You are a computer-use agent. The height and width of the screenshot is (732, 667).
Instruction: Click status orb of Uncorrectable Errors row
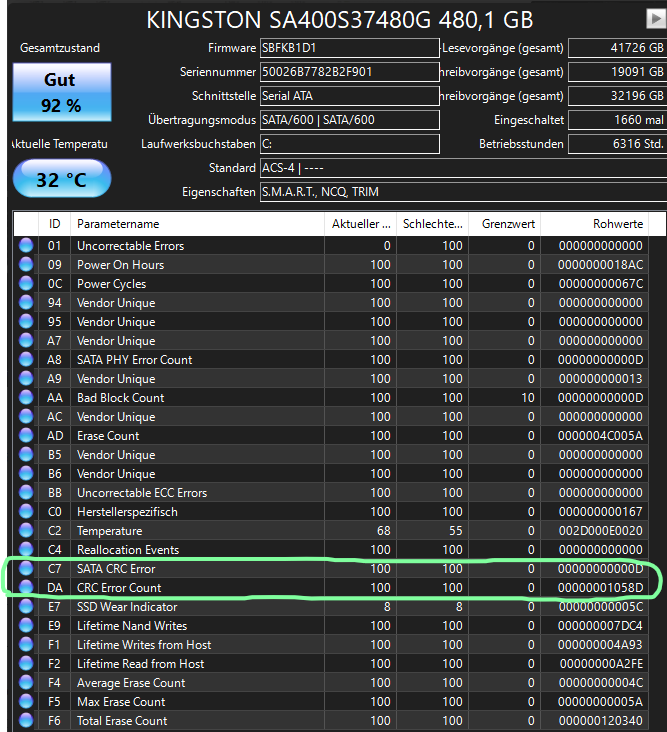(26, 246)
